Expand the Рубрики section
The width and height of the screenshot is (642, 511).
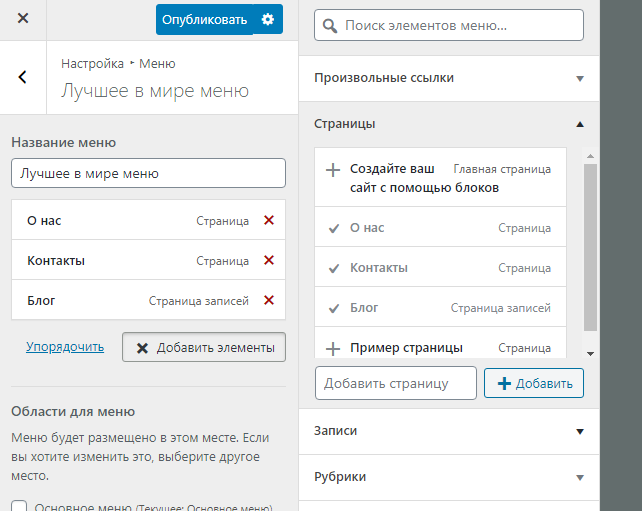pyautogui.click(x=449, y=477)
